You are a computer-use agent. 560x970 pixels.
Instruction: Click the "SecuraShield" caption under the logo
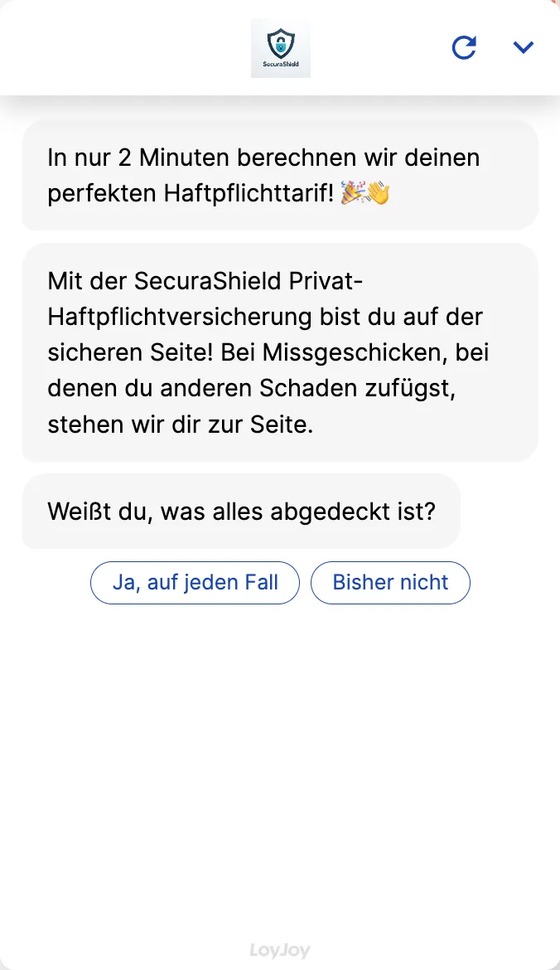pos(281,63)
